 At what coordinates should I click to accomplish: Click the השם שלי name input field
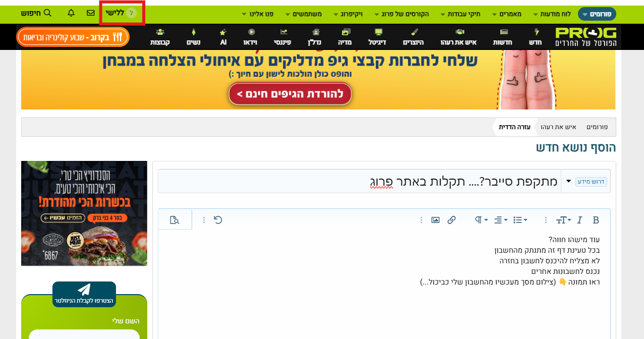point(84,334)
